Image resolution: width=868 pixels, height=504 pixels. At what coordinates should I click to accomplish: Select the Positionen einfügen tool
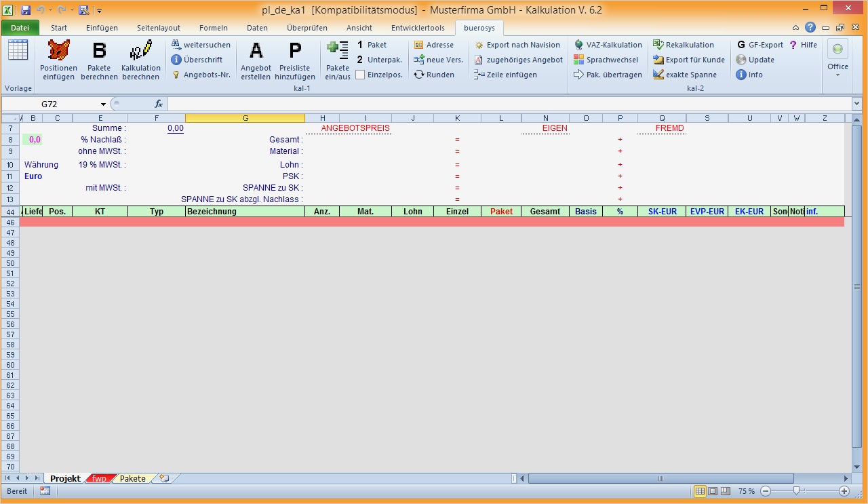coord(58,59)
